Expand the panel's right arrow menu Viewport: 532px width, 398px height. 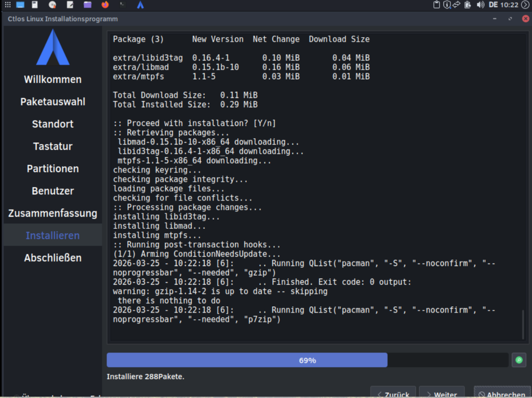click(x=525, y=5)
